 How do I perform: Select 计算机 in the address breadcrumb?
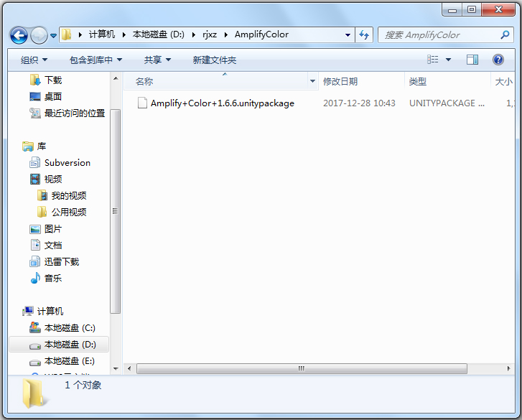[x=101, y=34]
